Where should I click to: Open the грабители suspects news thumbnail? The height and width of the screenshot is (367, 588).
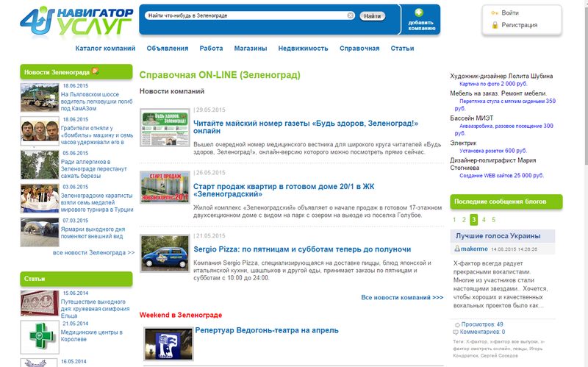40,131
